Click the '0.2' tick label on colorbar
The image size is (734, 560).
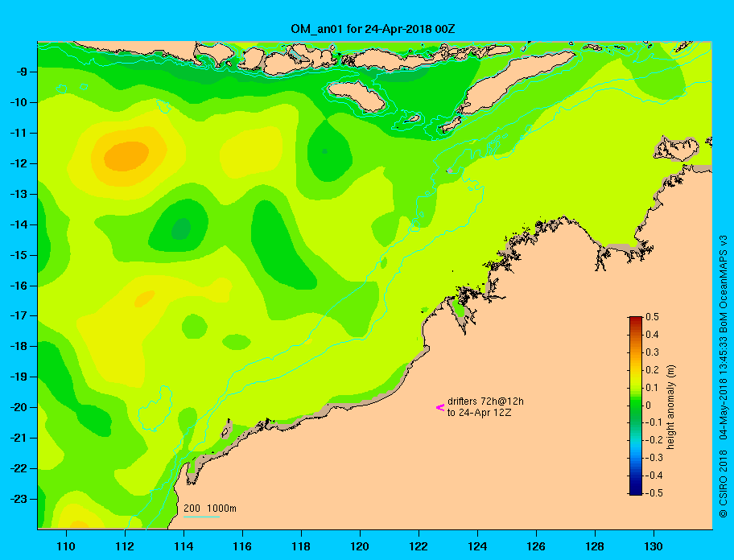pyautogui.click(x=652, y=370)
